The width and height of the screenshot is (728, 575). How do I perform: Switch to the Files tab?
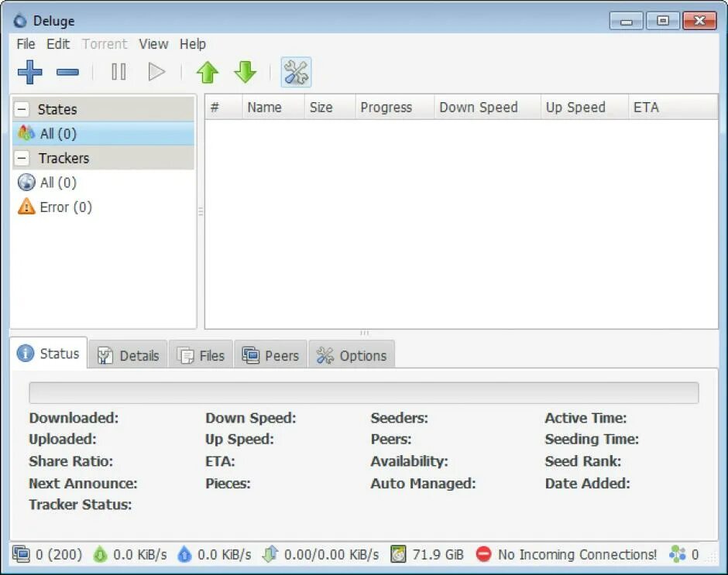(201, 355)
